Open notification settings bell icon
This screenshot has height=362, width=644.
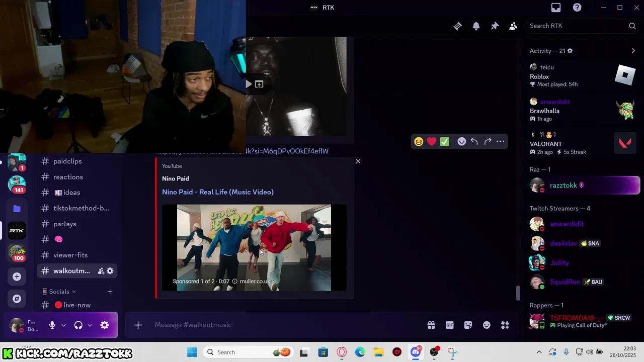476,26
